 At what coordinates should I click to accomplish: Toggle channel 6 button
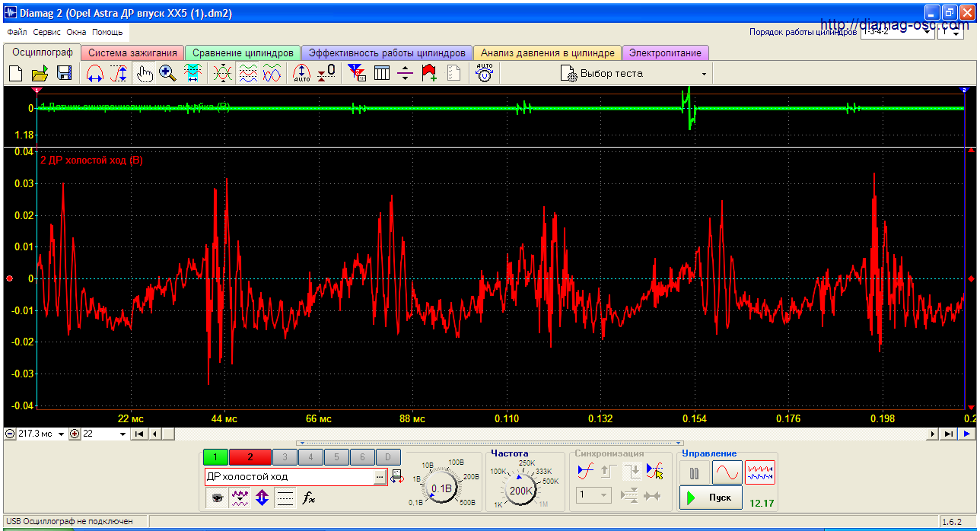click(x=362, y=457)
